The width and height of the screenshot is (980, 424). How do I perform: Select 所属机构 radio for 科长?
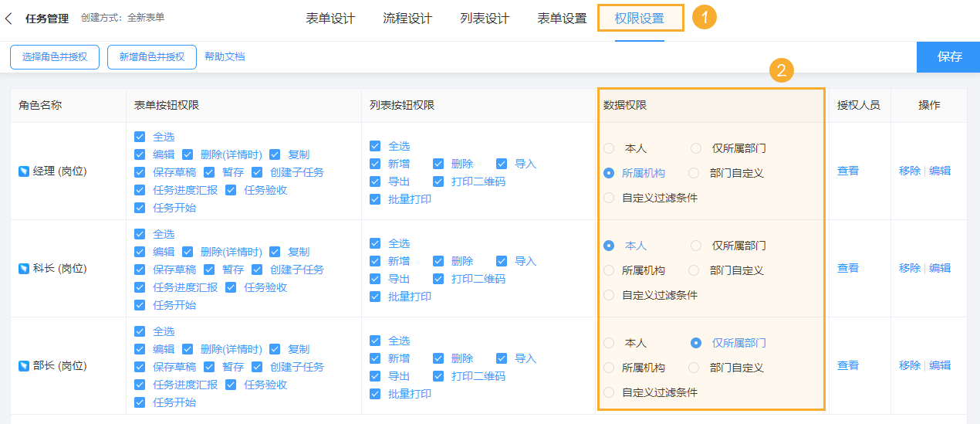click(609, 270)
